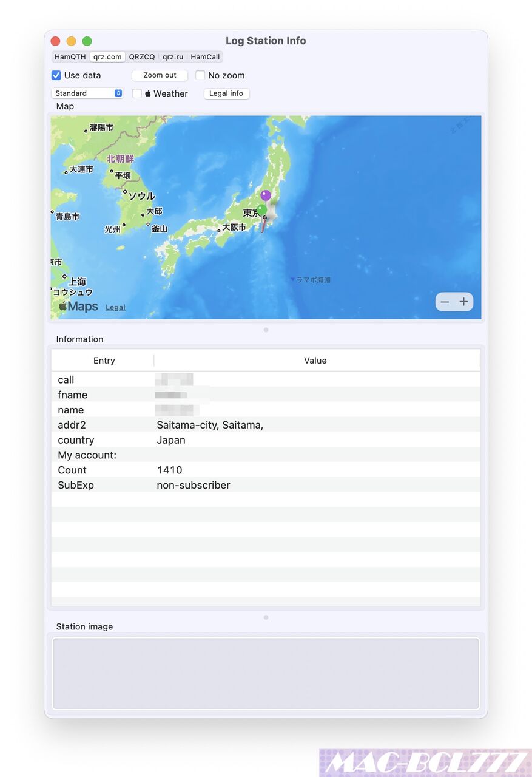Viewport: 532px width, 777px height.
Task: Click the green pin near Tokyo
Action: (261, 209)
